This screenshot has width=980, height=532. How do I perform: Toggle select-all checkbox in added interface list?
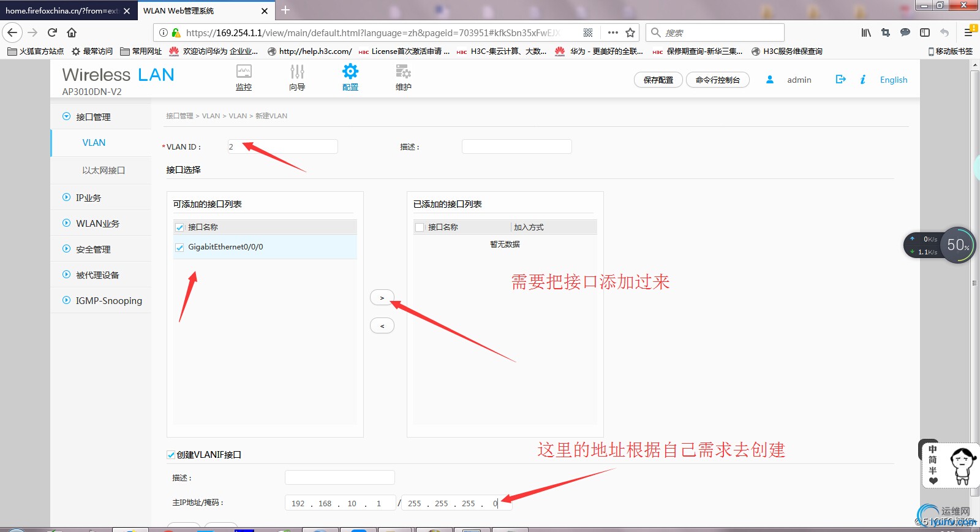click(x=420, y=227)
